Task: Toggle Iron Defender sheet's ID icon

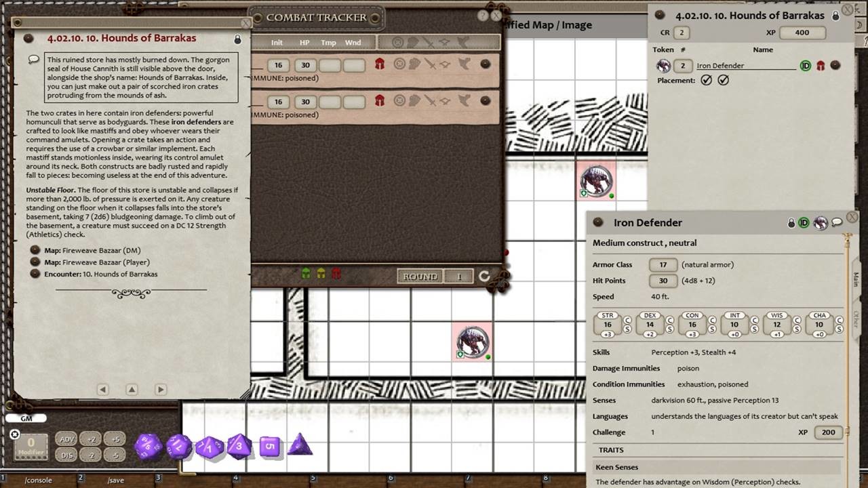Action: pyautogui.click(x=804, y=223)
